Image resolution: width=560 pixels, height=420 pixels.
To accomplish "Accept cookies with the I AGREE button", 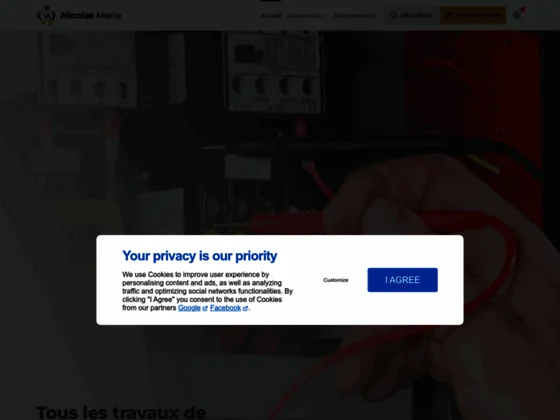I will (x=402, y=280).
